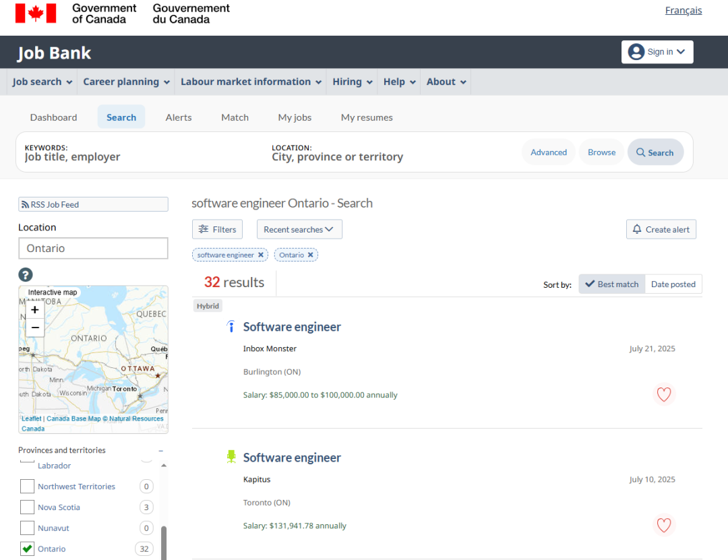
Task: Click the provinces list scrollbar thumb
Action: pyautogui.click(x=163, y=542)
